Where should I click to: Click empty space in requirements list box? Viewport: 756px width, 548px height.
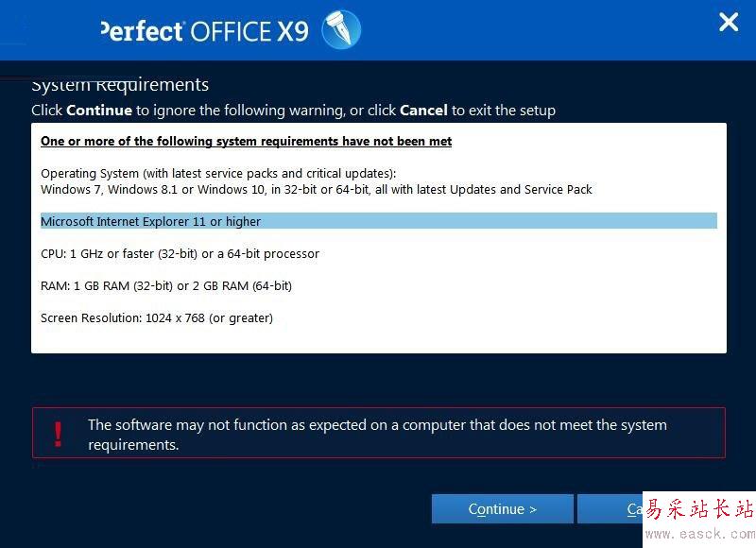472,335
